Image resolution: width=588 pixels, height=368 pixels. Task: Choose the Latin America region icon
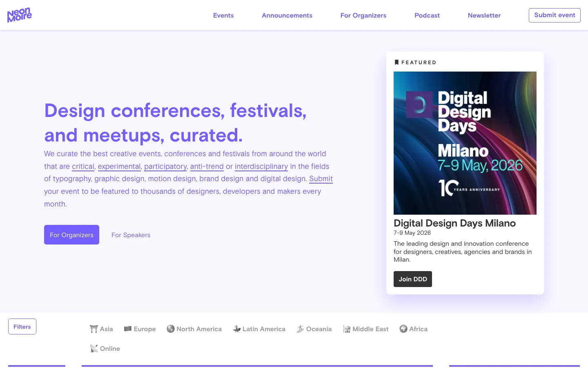point(237,329)
